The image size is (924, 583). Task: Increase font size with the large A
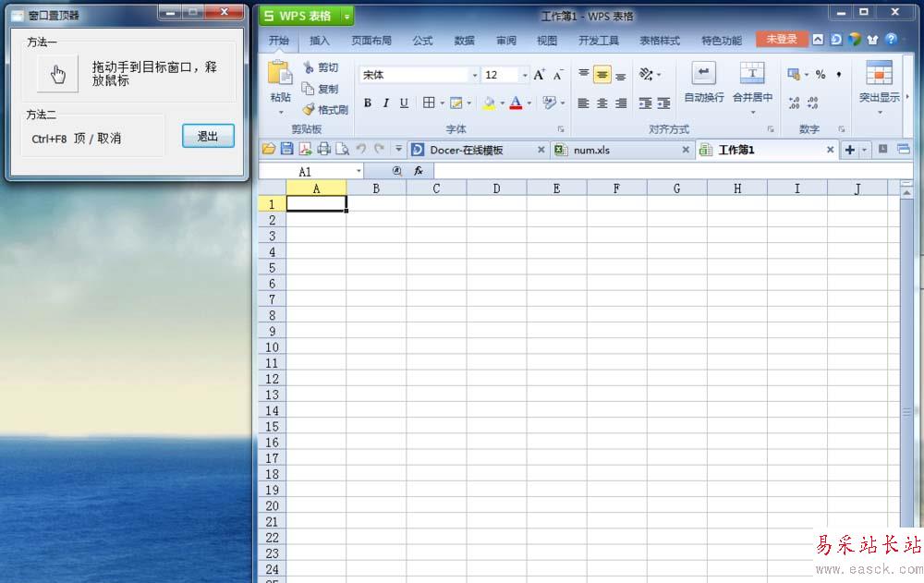pos(539,75)
